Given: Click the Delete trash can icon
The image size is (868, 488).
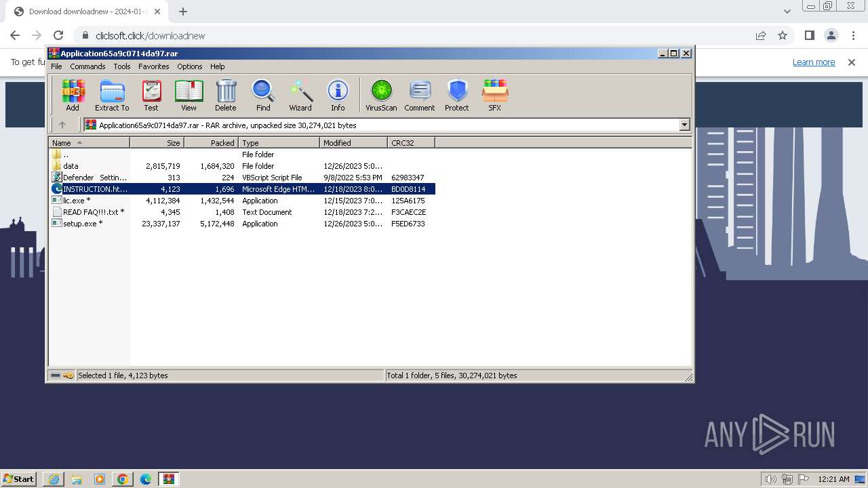Looking at the screenshot, I should tap(226, 95).
